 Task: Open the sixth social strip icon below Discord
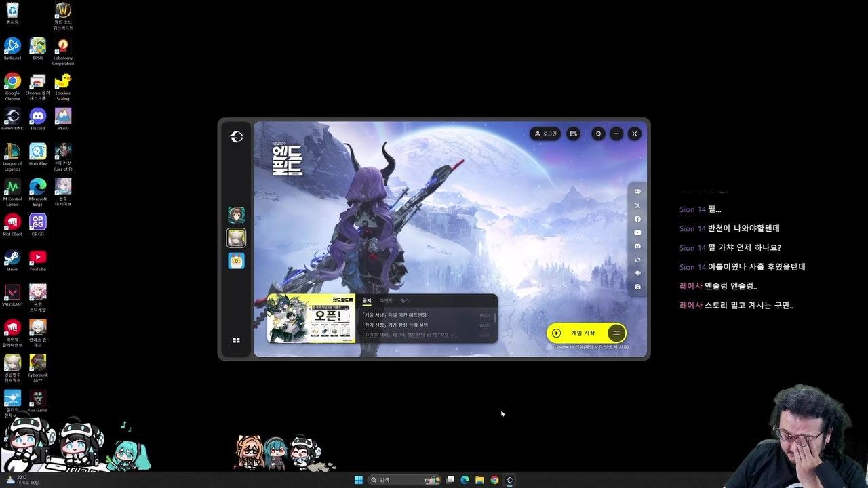pos(637,260)
